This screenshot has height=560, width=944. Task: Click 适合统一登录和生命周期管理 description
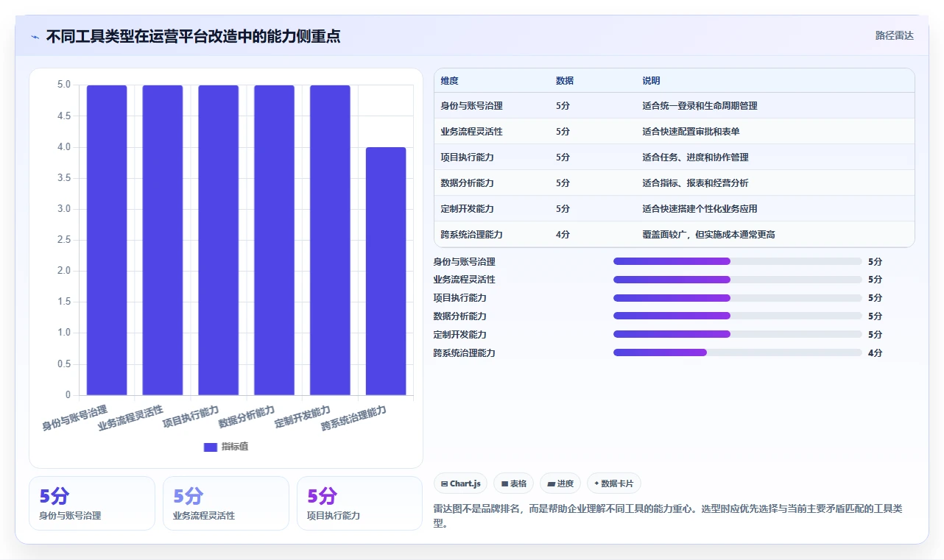tap(700, 106)
